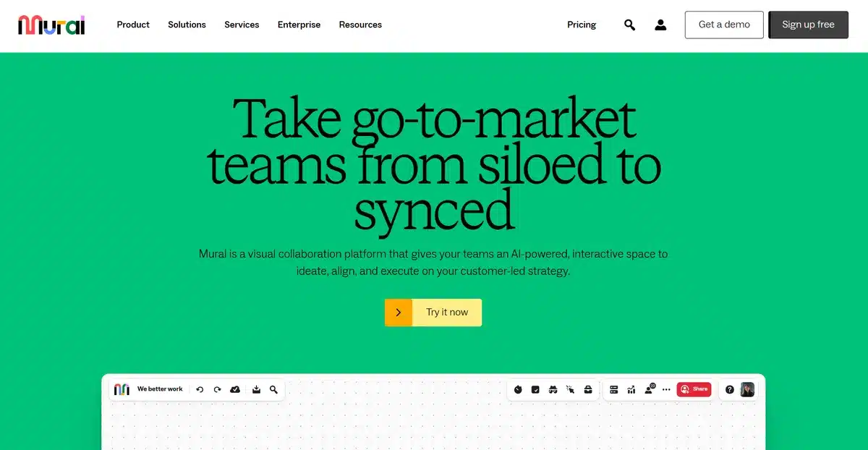Click the description starting 'Mural is a visual collaboration'
The width and height of the screenshot is (868, 450).
(433, 263)
